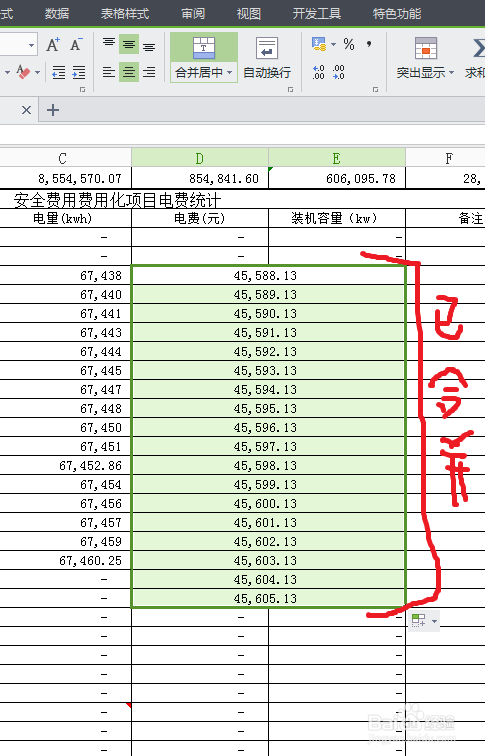Click the 突出显示 highlight icon
The width and height of the screenshot is (485, 756).
(426, 48)
